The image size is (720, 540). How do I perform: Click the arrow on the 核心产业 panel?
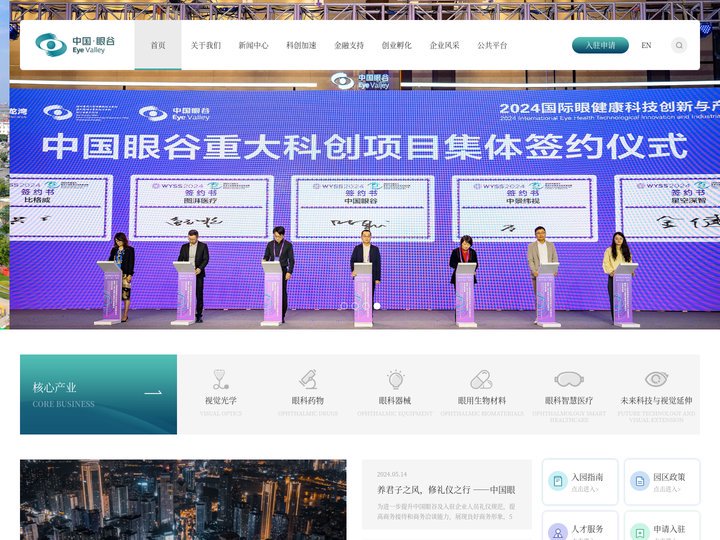[x=153, y=393]
